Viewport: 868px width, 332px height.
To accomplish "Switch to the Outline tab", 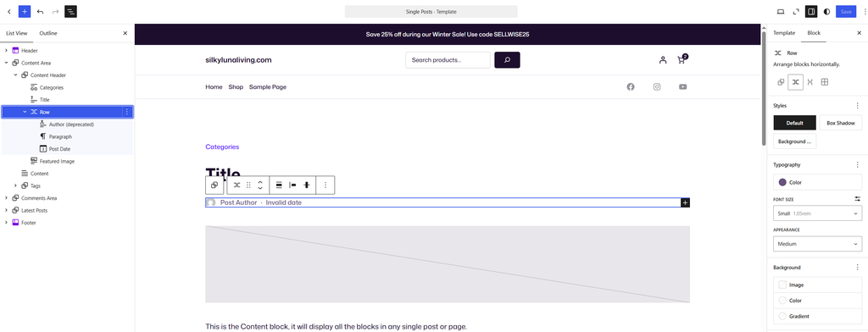I will point(48,33).
